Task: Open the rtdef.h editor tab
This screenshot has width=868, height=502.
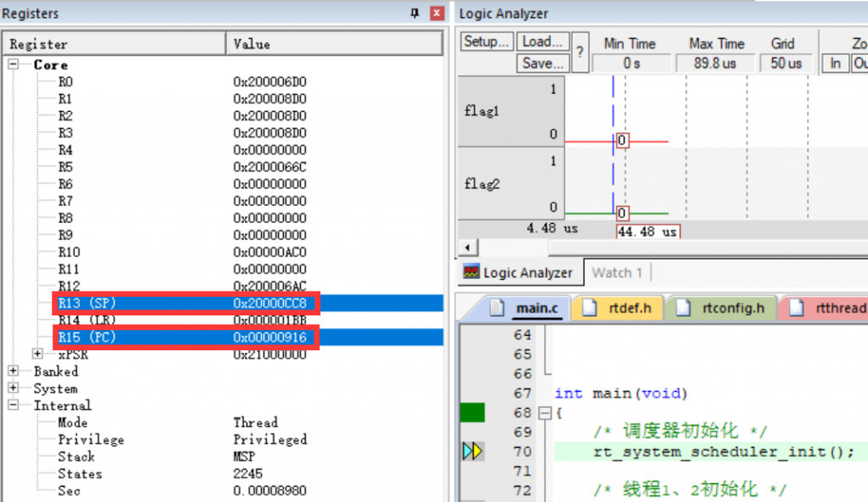Action: [619, 308]
